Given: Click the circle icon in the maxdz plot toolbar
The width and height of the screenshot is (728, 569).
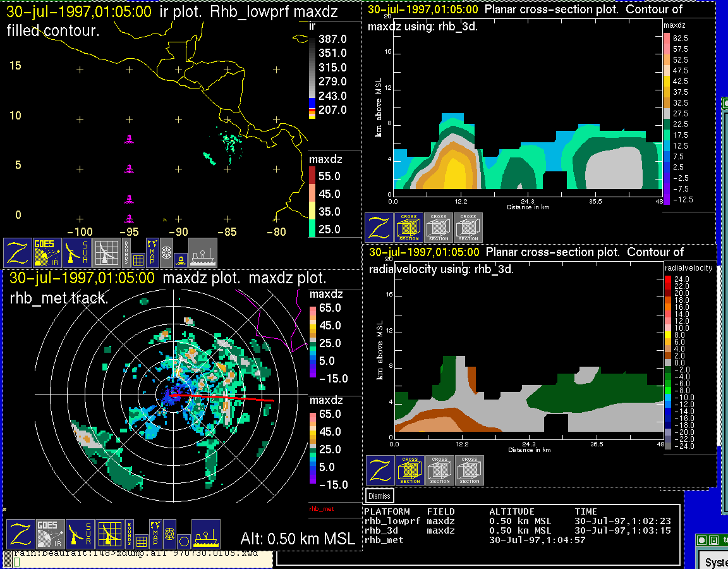Looking at the screenshot, I should click(x=183, y=541).
